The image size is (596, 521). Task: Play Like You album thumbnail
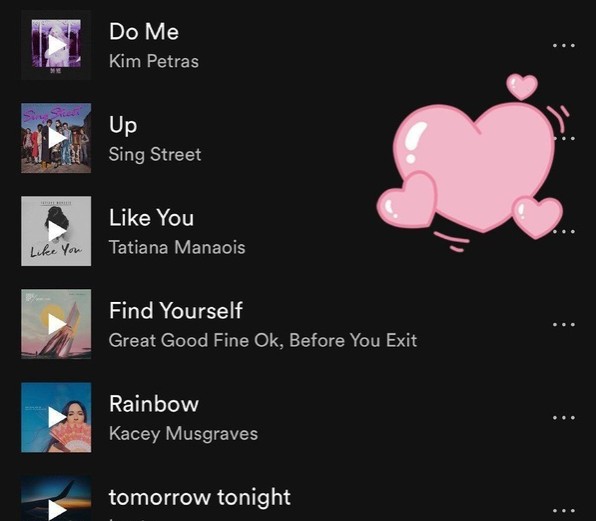(56, 231)
